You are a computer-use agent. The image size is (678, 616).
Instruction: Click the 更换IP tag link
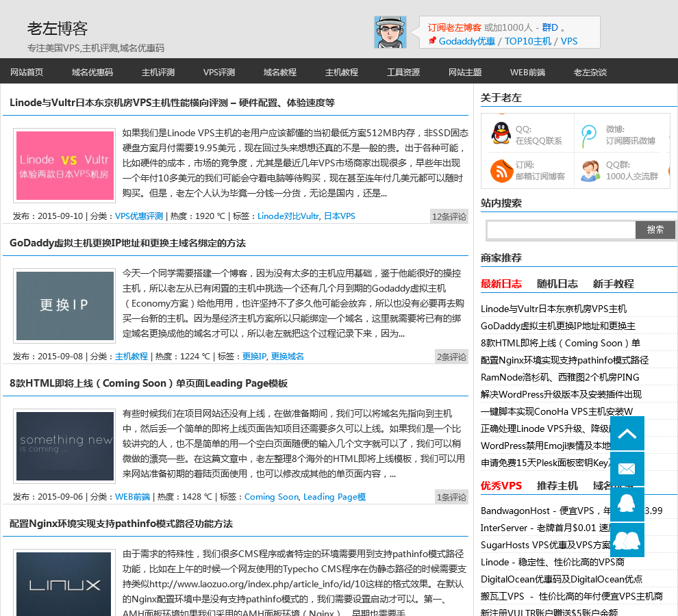click(x=254, y=357)
